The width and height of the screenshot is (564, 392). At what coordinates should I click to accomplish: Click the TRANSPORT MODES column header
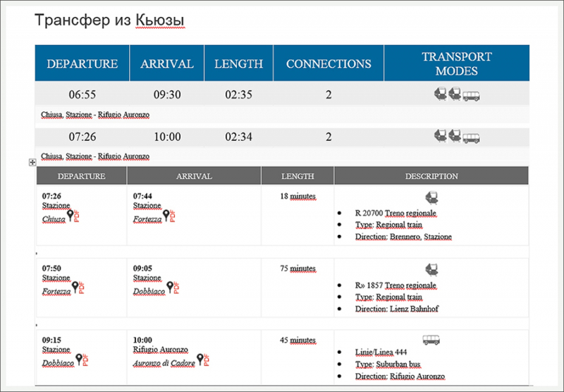click(x=456, y=63)
